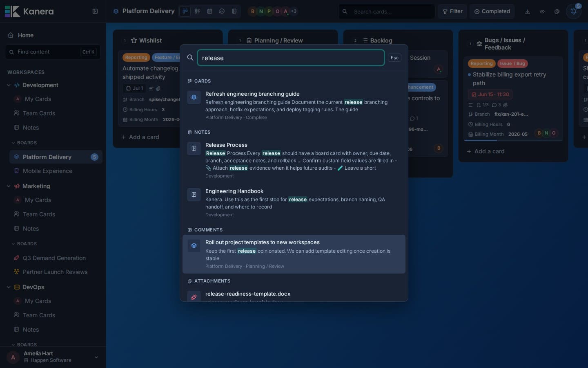Open Refresh engineering branching guide result
Viewport: 588px width, 368px height.
[x=294, y=105]
